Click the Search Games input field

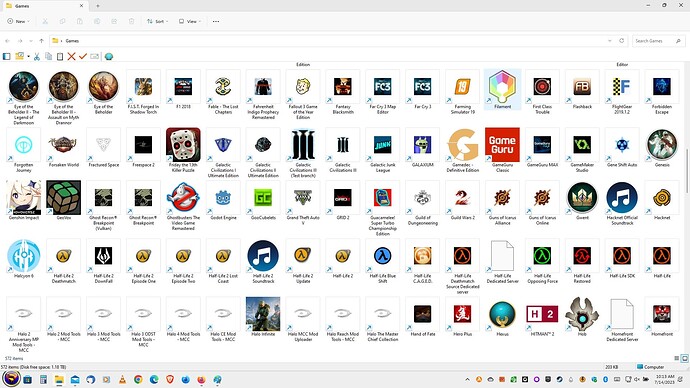[x=658, y=41]
